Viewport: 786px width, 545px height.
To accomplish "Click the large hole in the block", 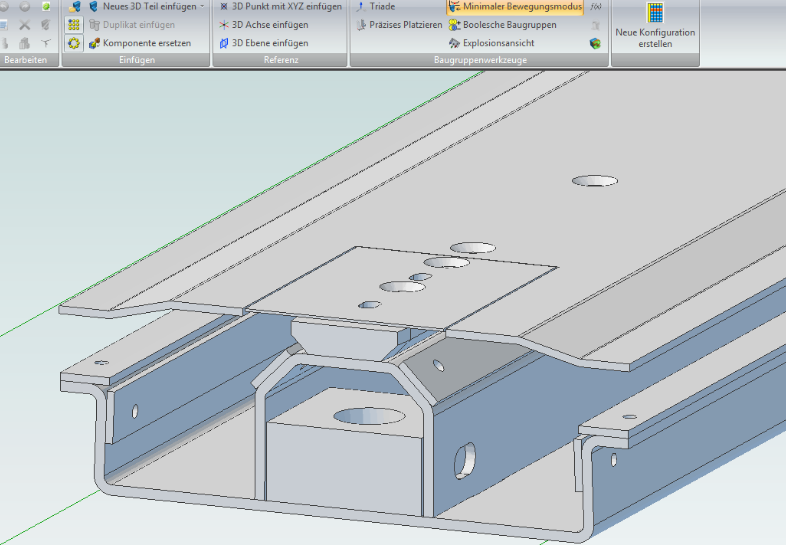I will [x=368, y=415].
